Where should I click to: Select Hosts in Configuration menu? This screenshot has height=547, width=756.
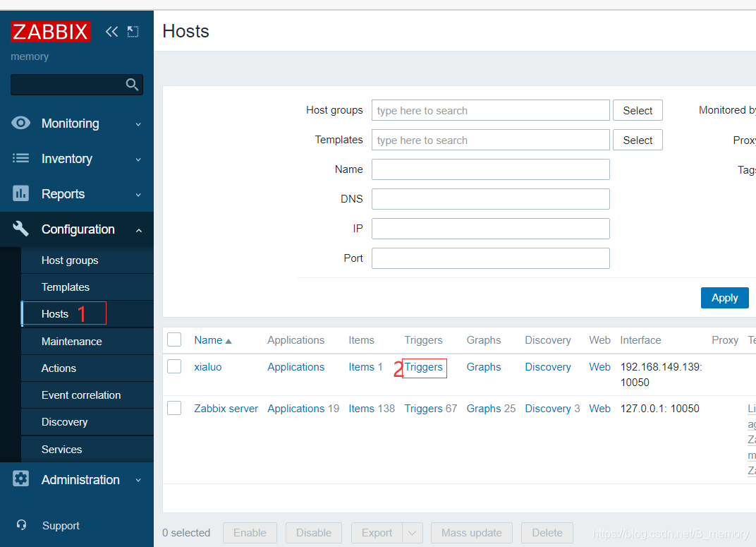point(55,314)
